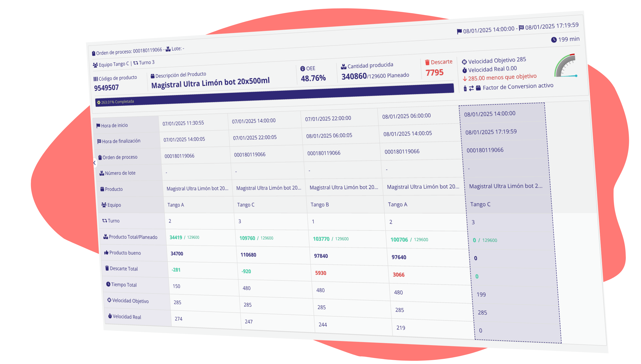Click the produced quantity 340860
641x364 pixels.
click(354, 76)
